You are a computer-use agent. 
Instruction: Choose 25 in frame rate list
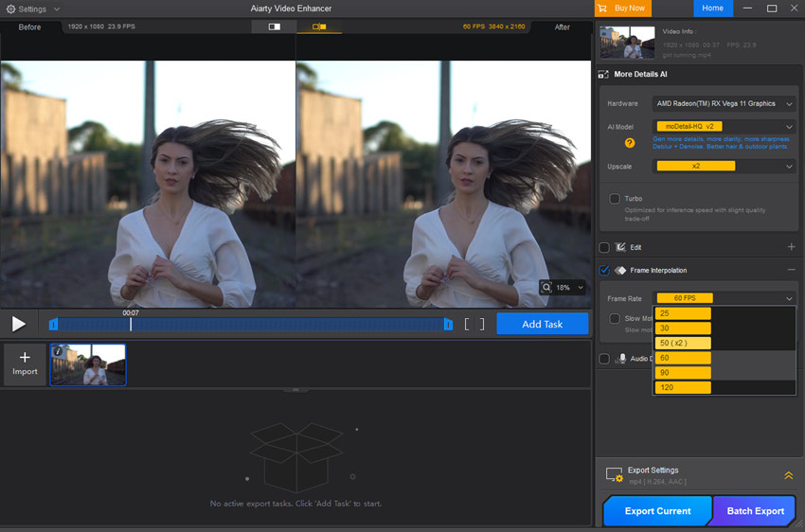click(x=724, y=313)
